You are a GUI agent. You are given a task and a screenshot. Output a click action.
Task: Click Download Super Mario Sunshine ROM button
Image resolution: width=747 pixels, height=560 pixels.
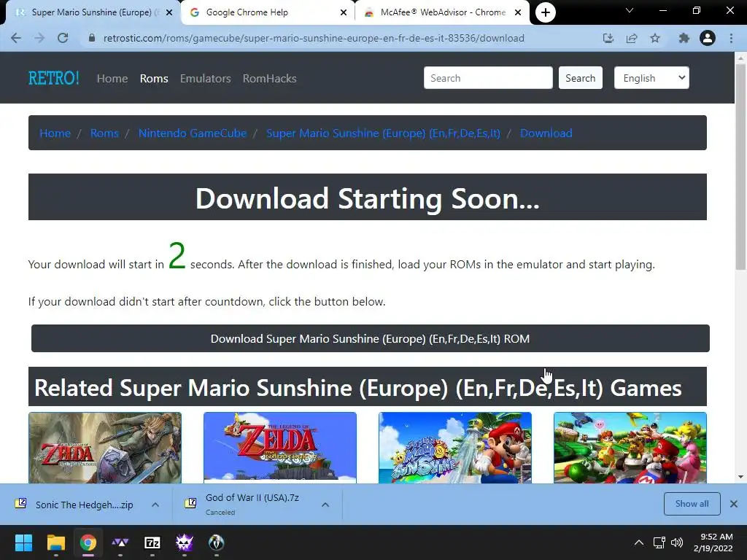point(370,338)
